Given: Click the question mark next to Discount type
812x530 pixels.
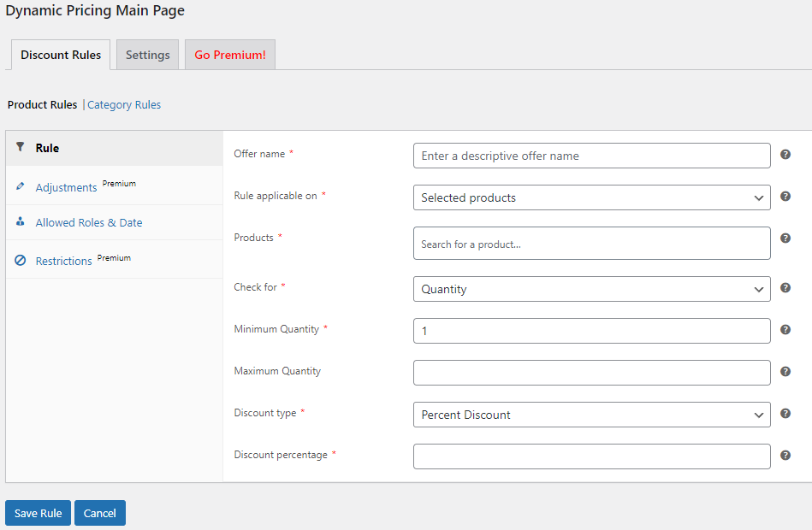Looking at the screenshot, I should (785, 413).
